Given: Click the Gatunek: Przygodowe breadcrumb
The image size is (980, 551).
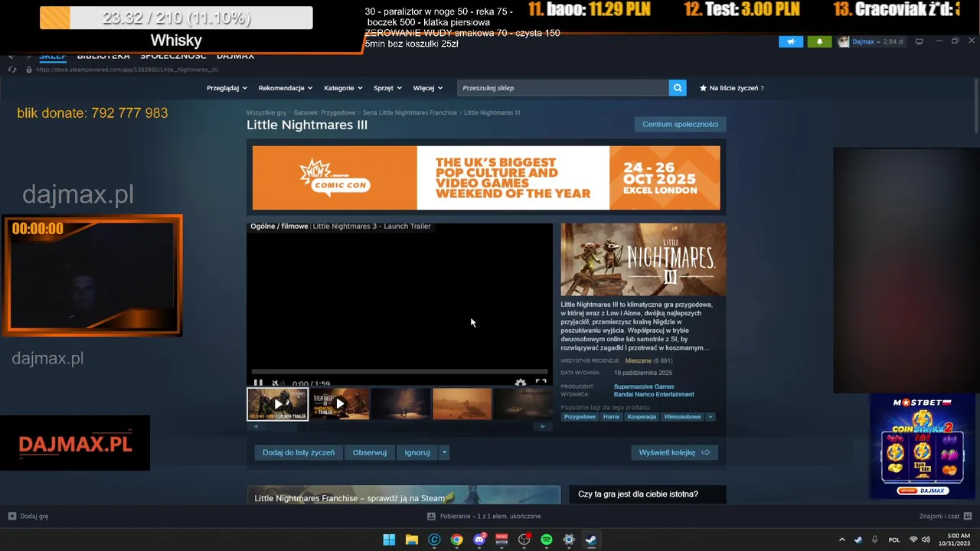Looking at the screenshot, I should (x=325, y=112).
